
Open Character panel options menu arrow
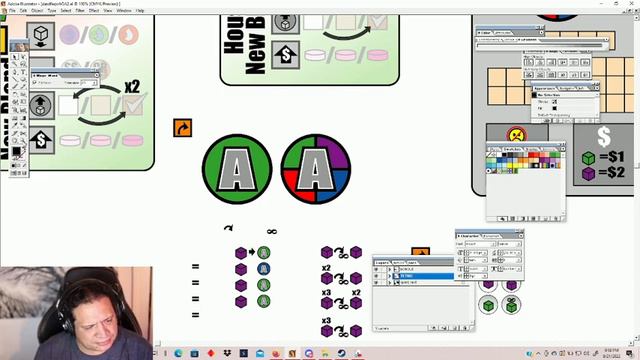click(x=521, y=236)
